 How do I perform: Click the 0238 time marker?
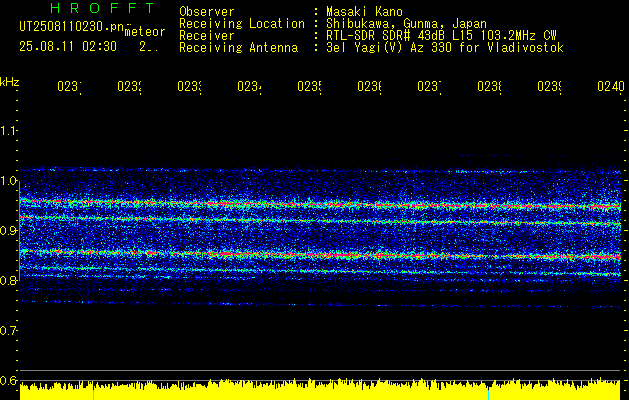[x=490, y=86]
